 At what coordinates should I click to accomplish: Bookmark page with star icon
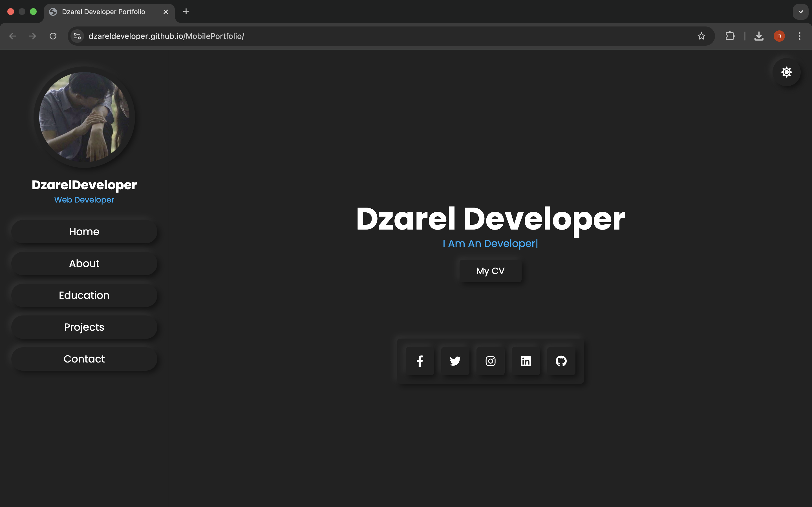coord(701,36)
